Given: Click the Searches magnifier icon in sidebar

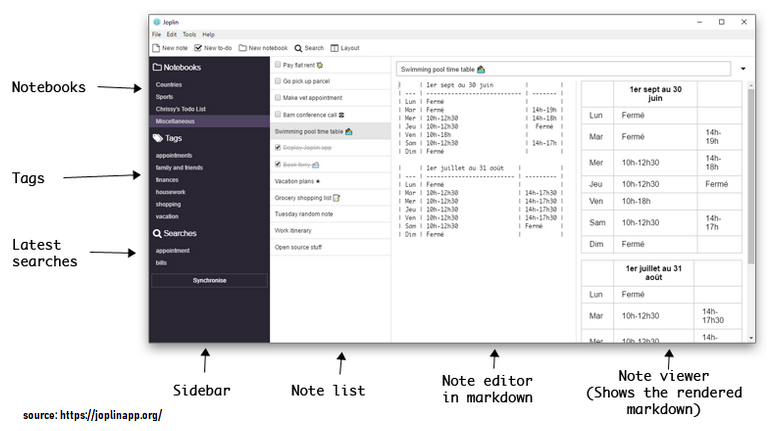Looking at the screenshot, I should (158, 233).
